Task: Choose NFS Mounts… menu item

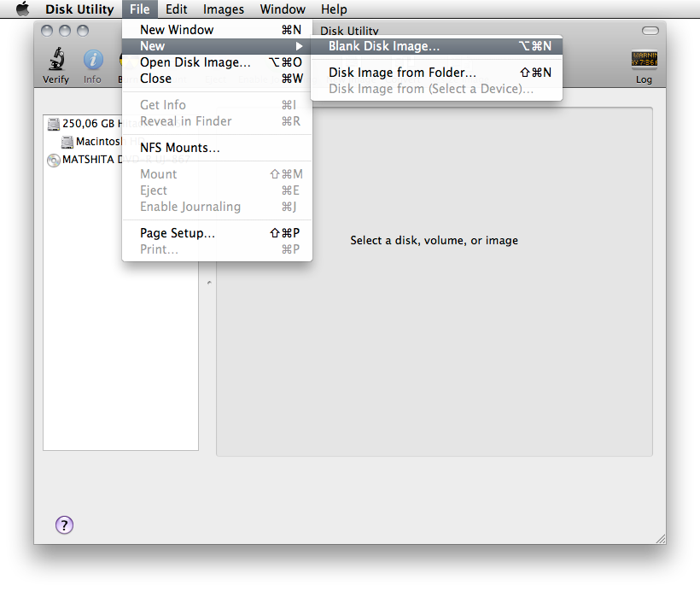Action: tap(217, 148)
